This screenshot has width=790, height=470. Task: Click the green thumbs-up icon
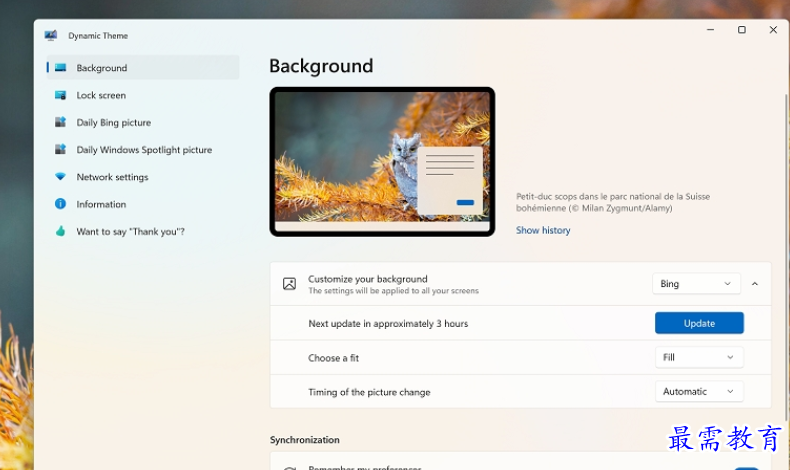pos(60,231)
